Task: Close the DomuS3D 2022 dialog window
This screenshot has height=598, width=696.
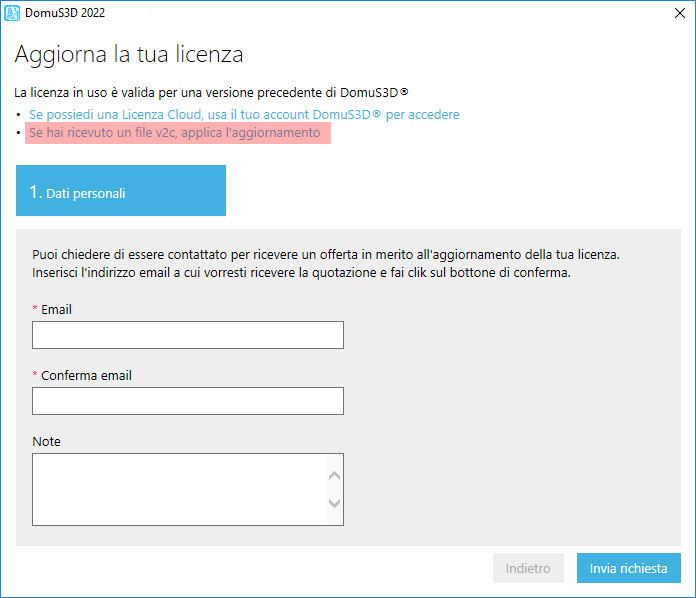Action: click(x=680, y=13)
